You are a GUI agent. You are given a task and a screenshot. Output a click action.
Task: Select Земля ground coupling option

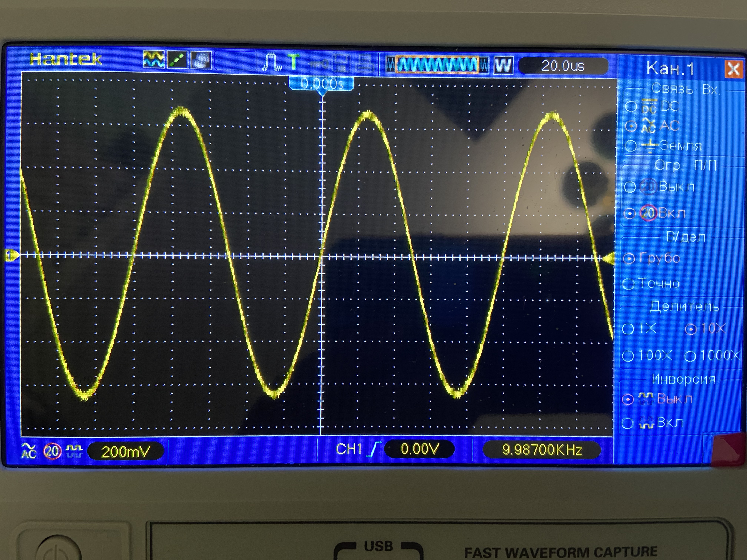point(630,146)
